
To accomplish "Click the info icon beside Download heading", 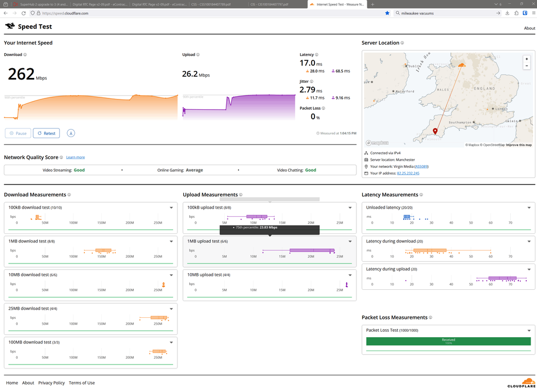I will [25, 54].
